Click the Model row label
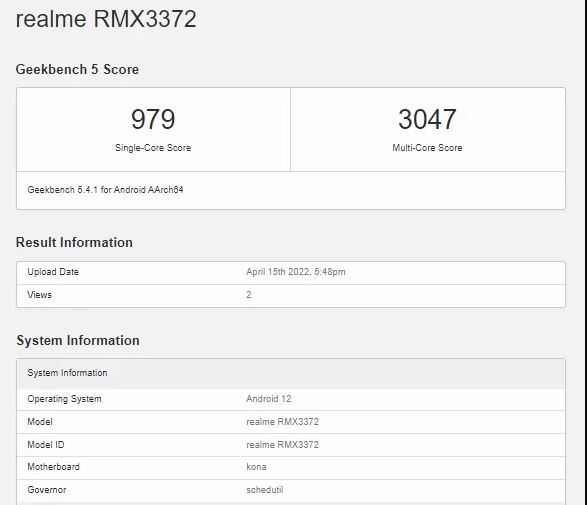The height and width of the screenshot is (505, 587). point(40,422)
